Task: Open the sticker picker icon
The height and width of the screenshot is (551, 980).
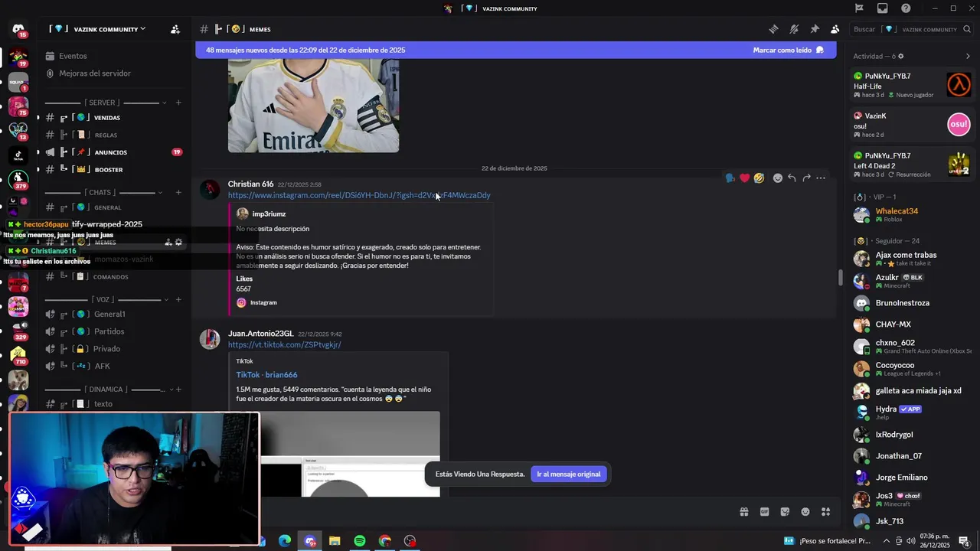Action: tap(785, 512)
